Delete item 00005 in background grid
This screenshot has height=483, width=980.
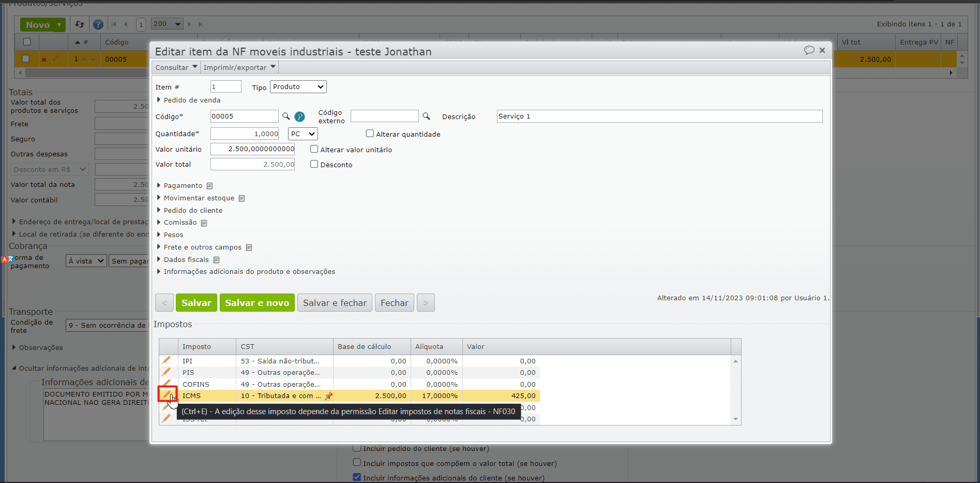tap(44, 60)
